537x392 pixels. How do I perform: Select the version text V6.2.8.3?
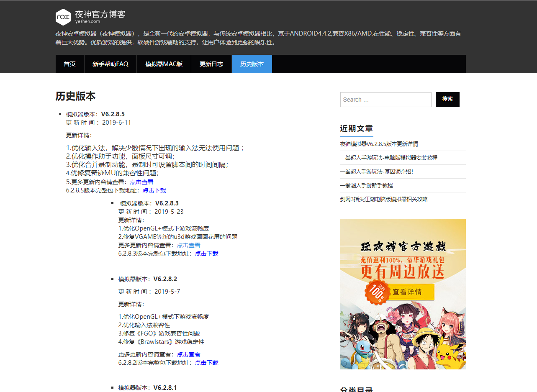[x=167, y=203]
